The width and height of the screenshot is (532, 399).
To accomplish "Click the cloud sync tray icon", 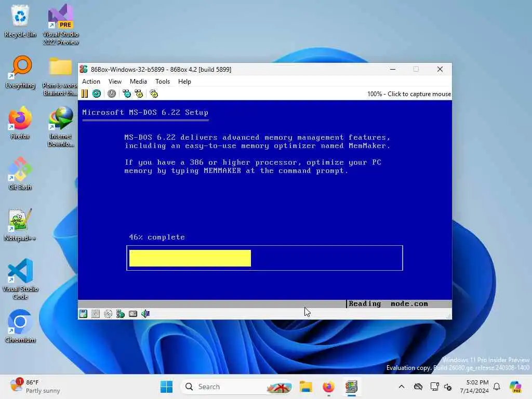I will pyautogui.click(x=418, y=387).
